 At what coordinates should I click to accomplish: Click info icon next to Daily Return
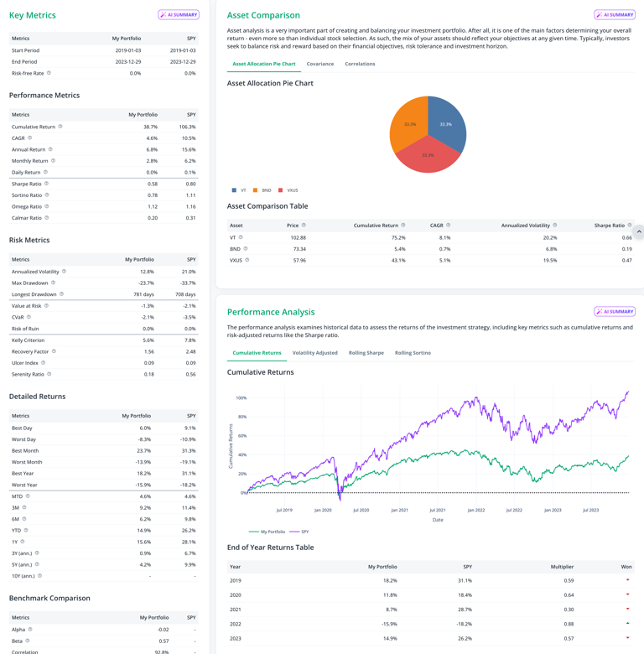point(46,172)
